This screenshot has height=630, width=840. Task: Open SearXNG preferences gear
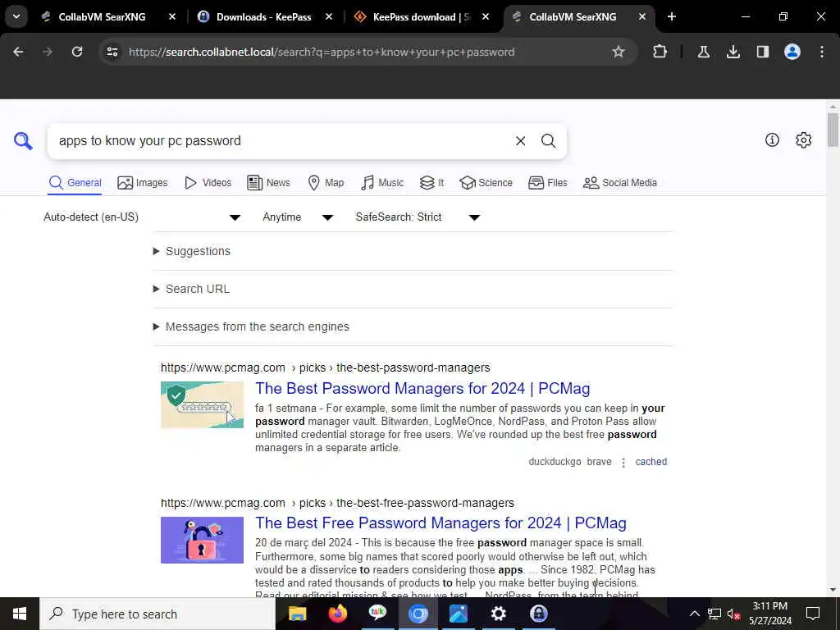tap(803, 139)
